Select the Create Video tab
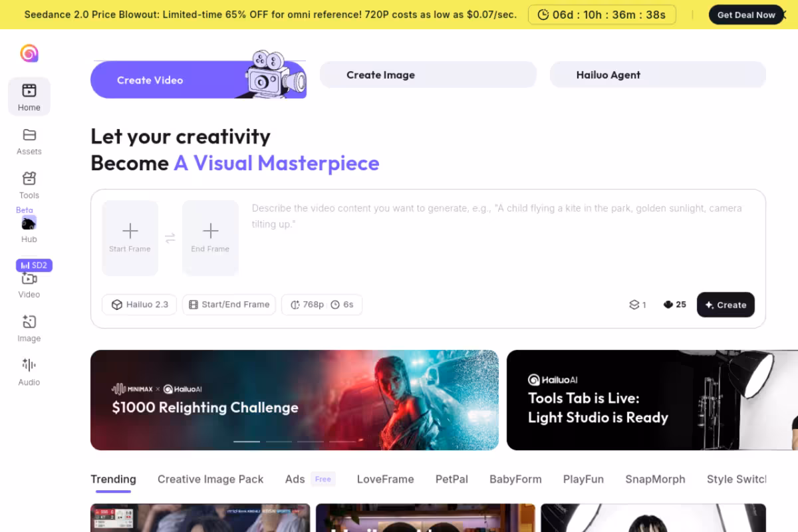The image size is (798, 532). [198, 80]
